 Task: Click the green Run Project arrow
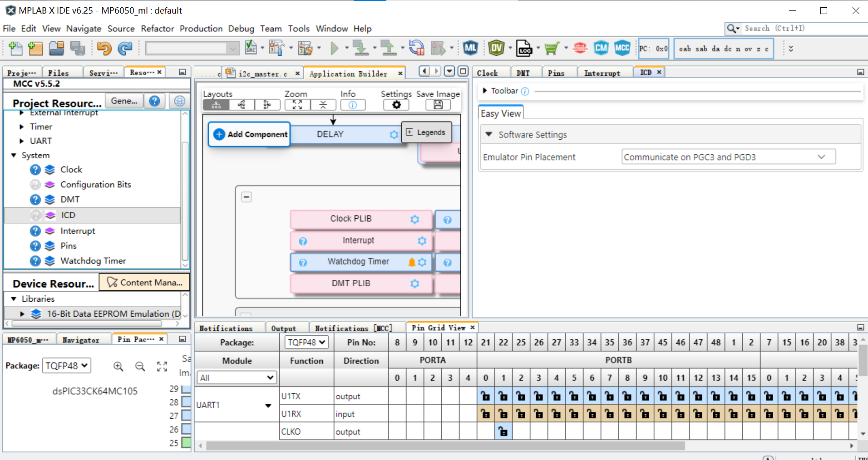[x=335, y=48]
